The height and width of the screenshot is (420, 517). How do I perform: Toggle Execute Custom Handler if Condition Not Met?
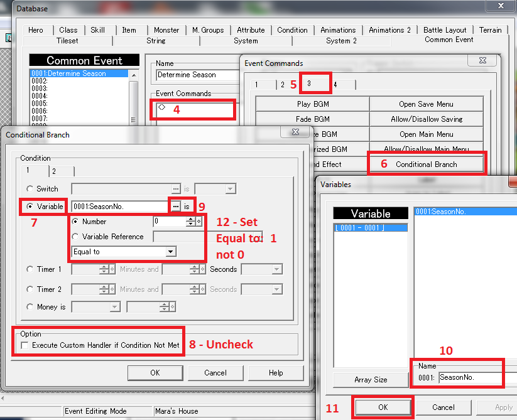coord(24,345)
